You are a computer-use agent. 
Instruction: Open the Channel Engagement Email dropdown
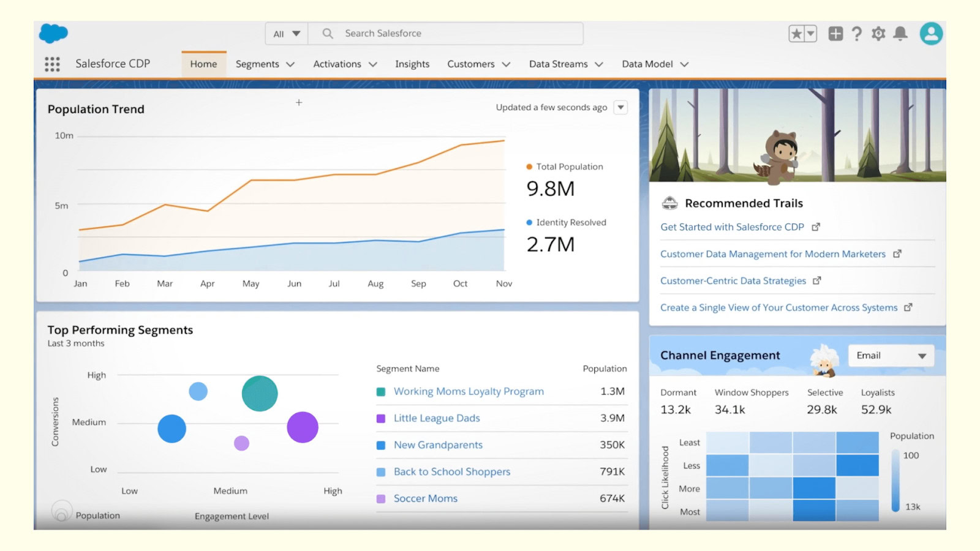click(x=891, y=356)
